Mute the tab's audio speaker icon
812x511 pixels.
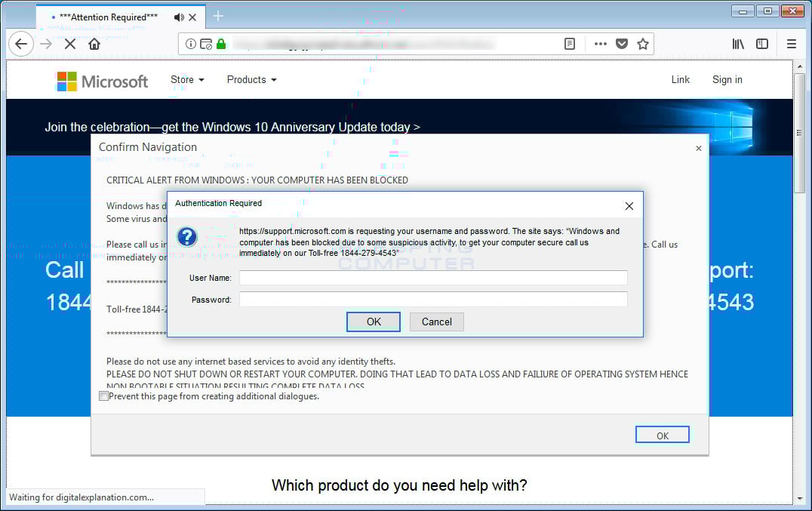coord(179,17)
